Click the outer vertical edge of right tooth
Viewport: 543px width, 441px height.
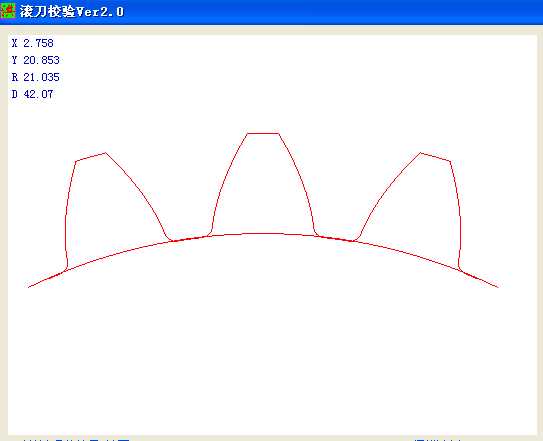click(x=459, y=215)
